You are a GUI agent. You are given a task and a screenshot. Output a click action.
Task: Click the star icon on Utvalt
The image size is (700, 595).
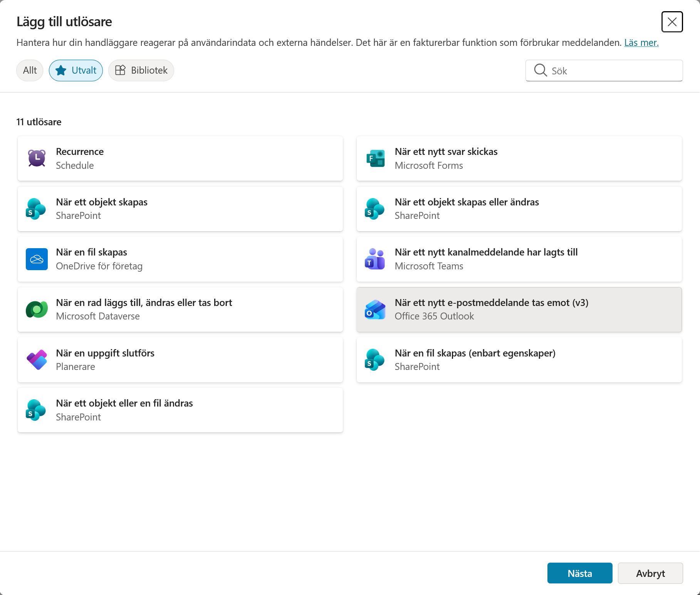(61, 71)
